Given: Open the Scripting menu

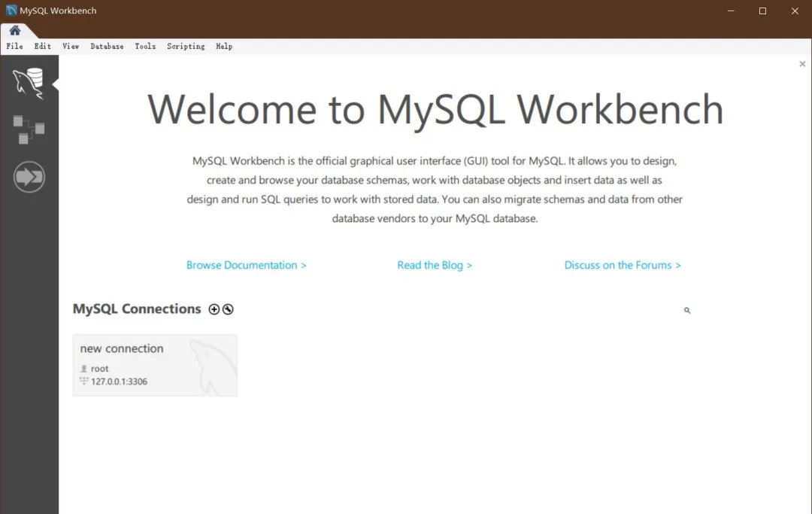Looking at the screenshot, I should 186,46.
